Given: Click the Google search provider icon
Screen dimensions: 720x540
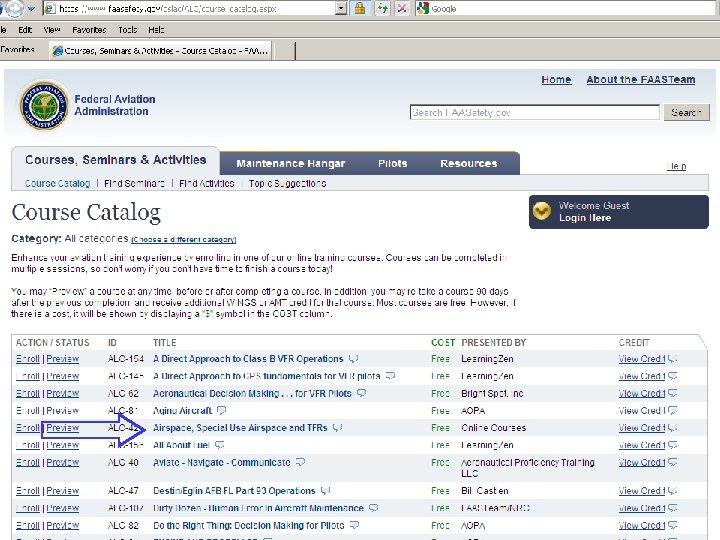Looking at the screenshot, I should tap(423, 8).
